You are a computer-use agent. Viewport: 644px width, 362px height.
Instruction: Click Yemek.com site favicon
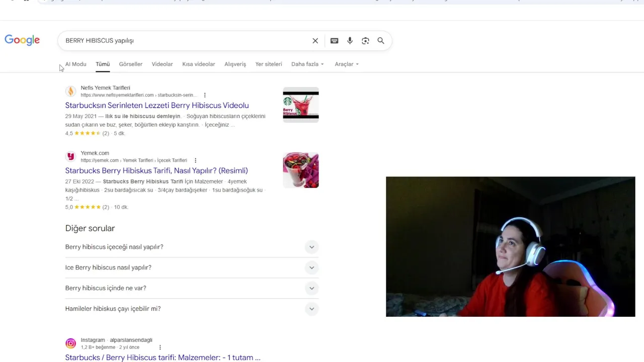[70, 156]
